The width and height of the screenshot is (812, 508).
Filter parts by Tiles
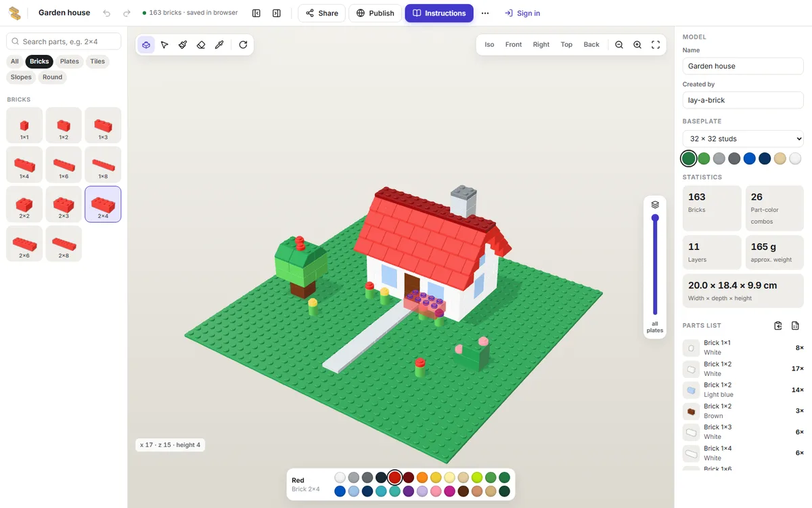97,61
